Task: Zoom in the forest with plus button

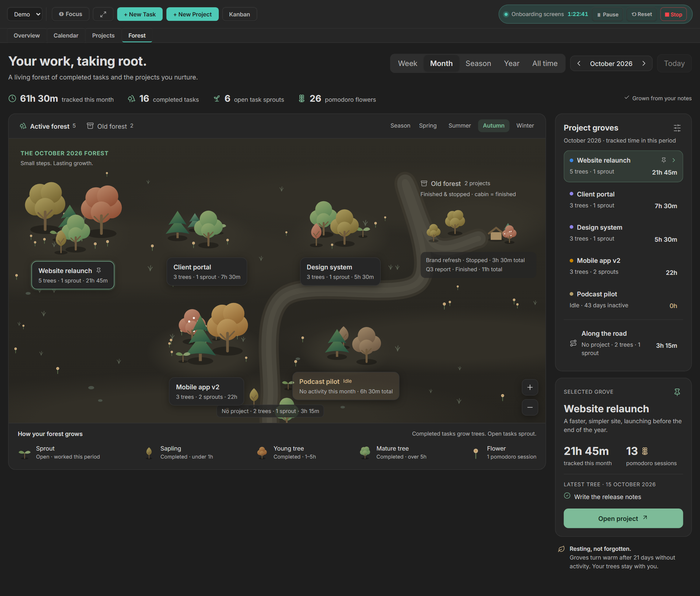Action: [x=530, y=387]
